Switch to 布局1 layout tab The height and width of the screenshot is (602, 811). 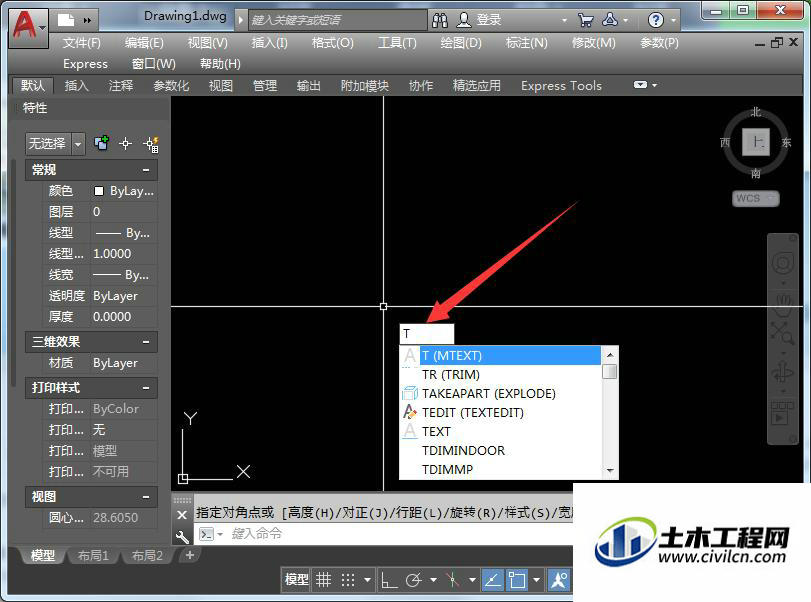click(93, 555)
